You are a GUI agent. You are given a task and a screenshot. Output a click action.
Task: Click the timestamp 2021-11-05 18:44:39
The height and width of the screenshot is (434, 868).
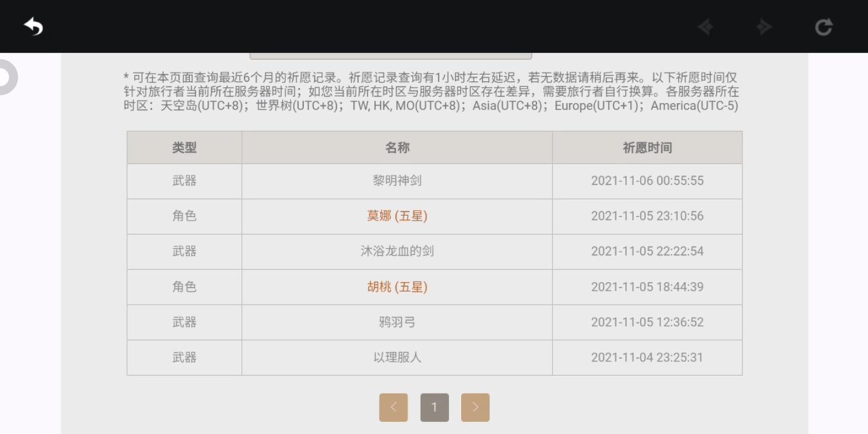coord(647,287)
